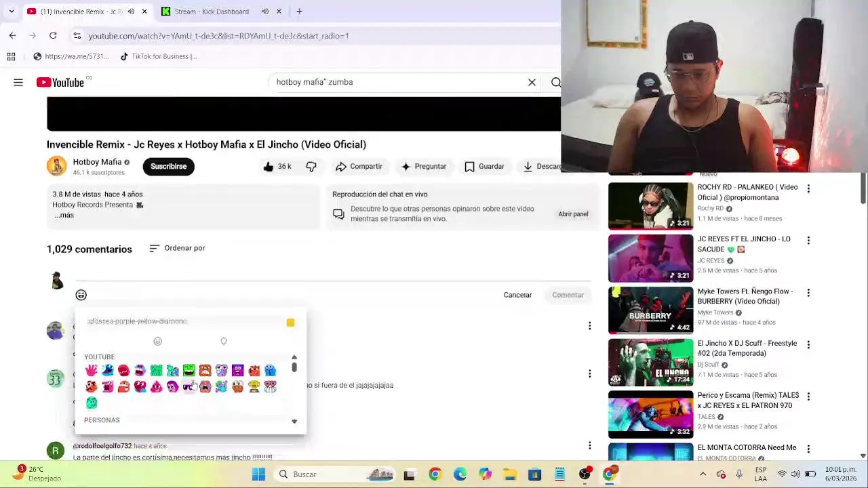Dislike the video with thumbs down
The height and width of the screenshot is (488, 868).
pyautogui.click(x=311, y=167)
